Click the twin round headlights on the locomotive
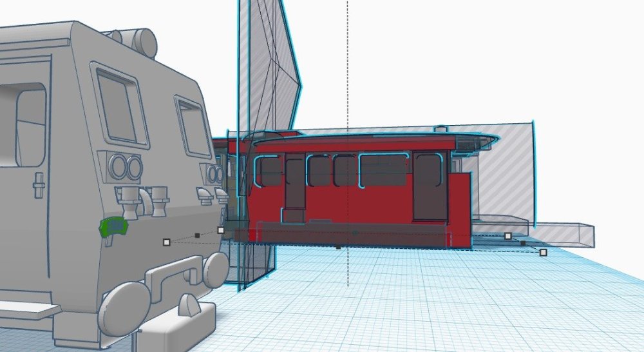 (126, 168)
